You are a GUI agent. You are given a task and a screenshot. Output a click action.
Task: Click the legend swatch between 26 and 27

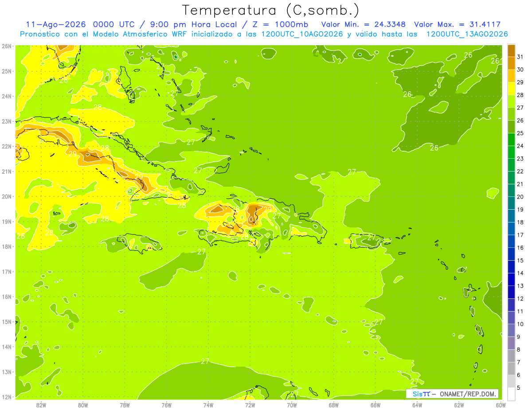pyautogui.click(x=511, y=114)
